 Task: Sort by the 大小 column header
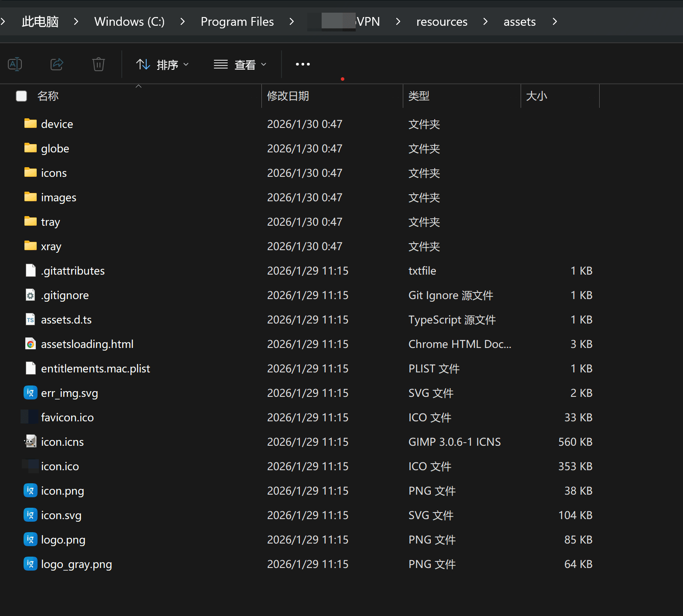tap(536, 96)
